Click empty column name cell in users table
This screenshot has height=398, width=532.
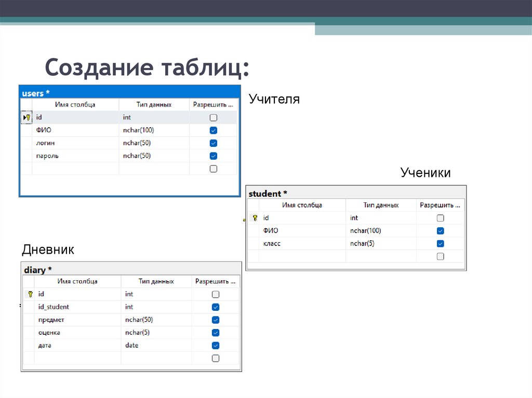75,169
